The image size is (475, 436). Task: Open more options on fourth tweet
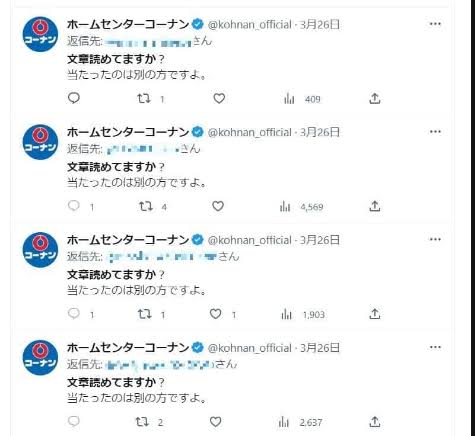435,347
